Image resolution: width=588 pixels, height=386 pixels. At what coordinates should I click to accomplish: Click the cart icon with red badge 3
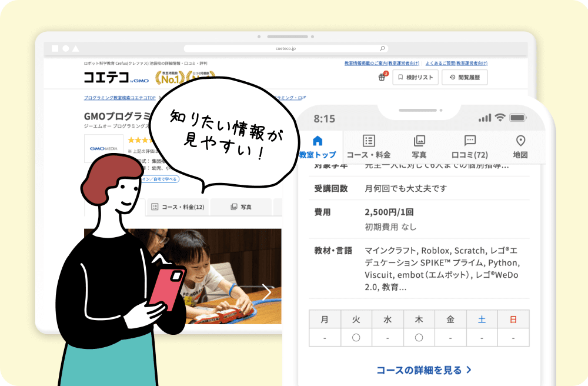tap(382, 76)
